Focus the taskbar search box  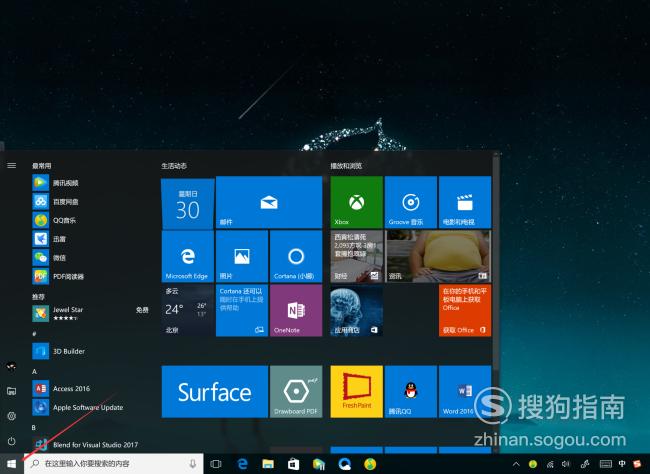tap(114, 464)
